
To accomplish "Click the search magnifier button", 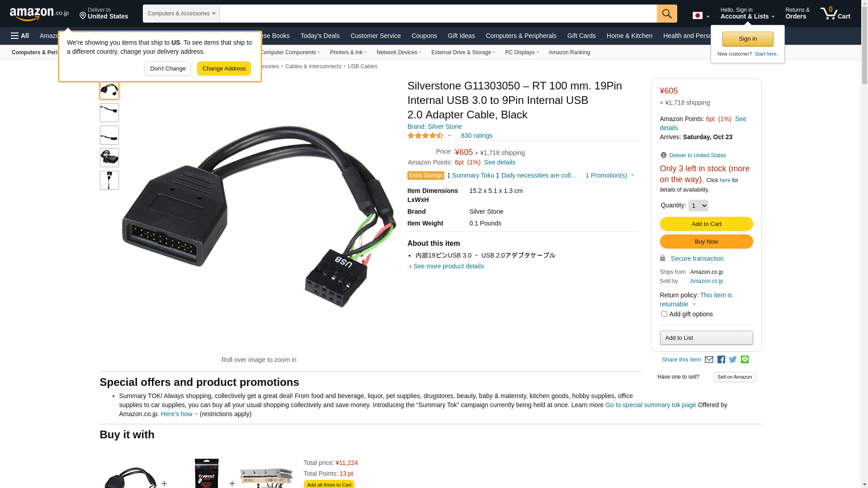I will tap(666, 14).
